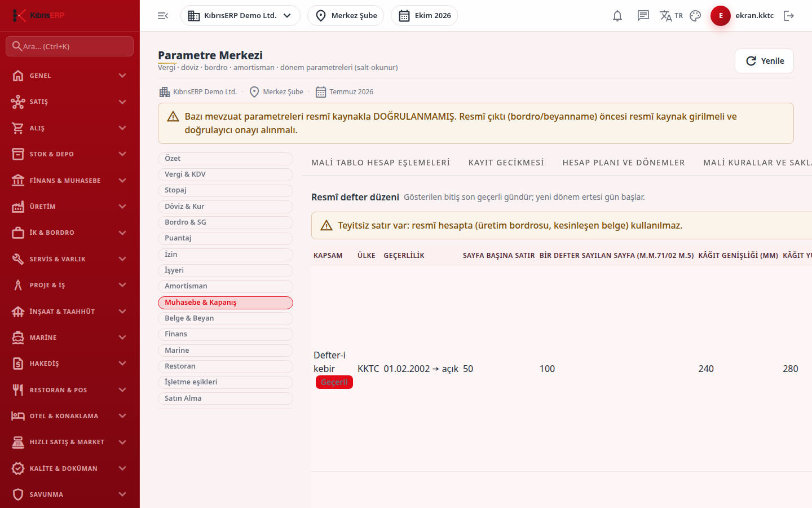Click the Finans & Muhasebe bank icon
812x508 pixels.
point(18,181)
